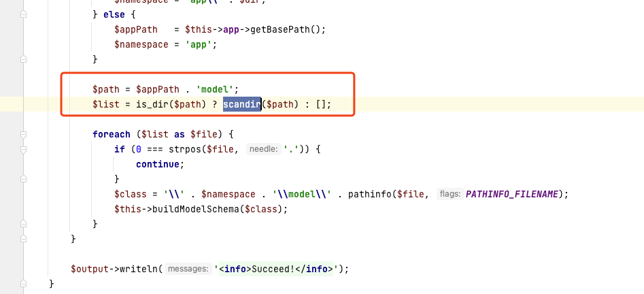Click the is_dir function call
The height and width of the screenshot is (294, 644).
[152, 104]
